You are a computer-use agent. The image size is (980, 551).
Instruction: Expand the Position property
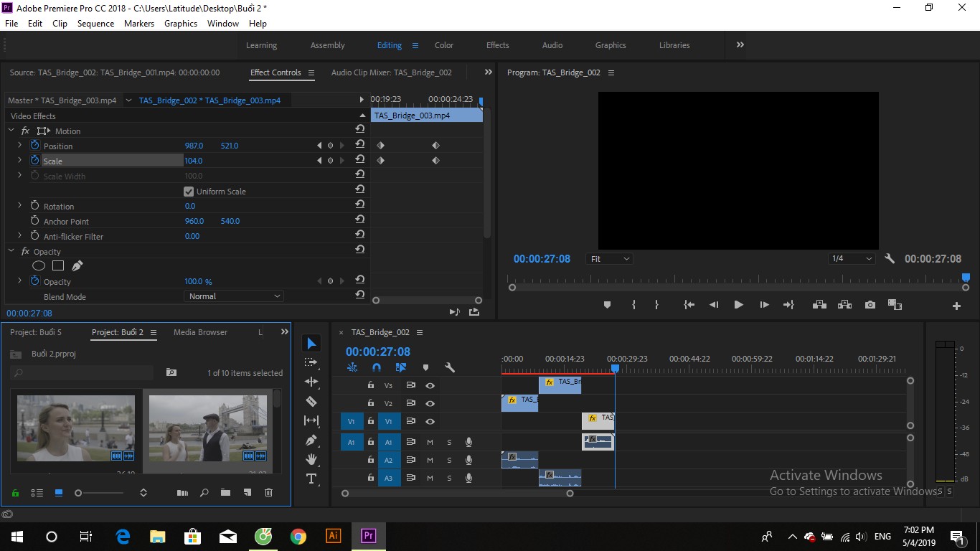(19, 146)
